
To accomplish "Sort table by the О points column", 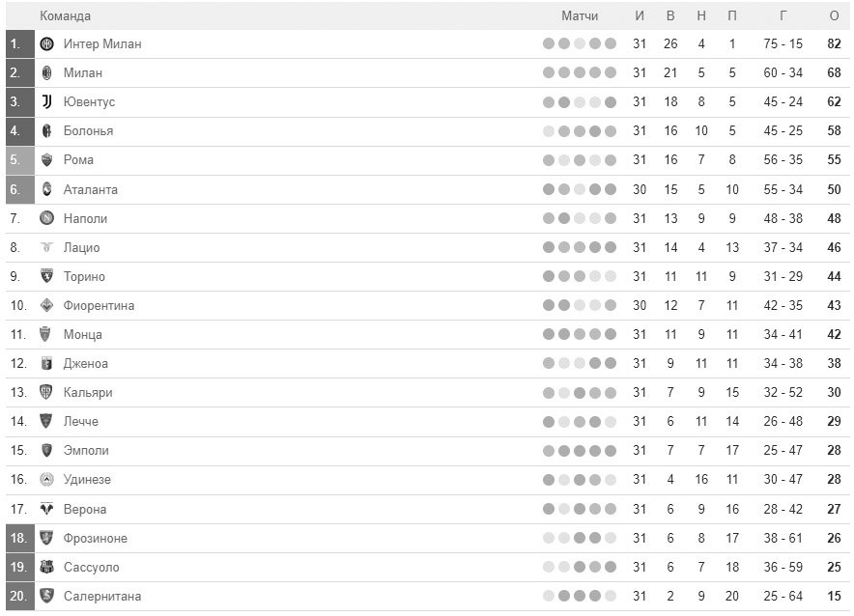I will click(834, 15).
